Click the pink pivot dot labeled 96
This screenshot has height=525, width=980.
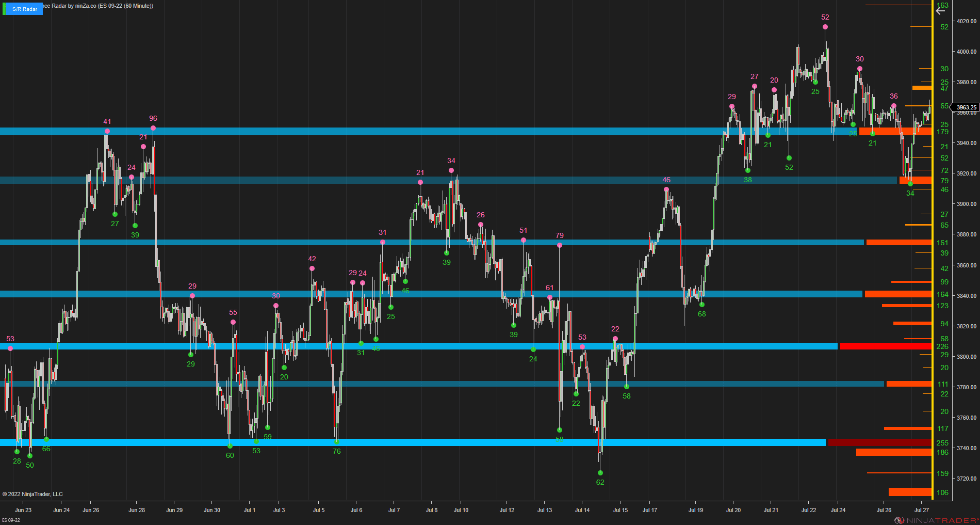(153, 128)
